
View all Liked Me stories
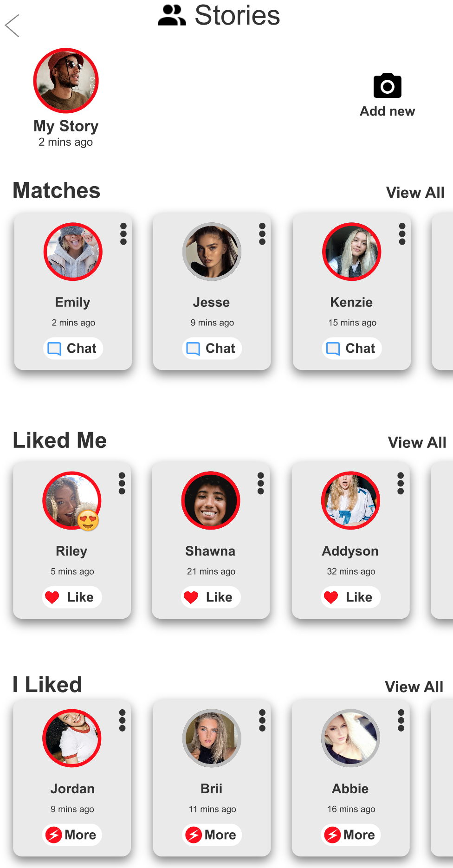pyautogui.click(x=417, y=442)
